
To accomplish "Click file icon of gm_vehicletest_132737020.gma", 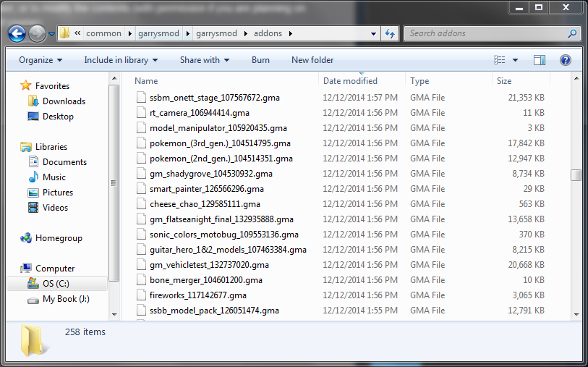I will pos(141,264).
